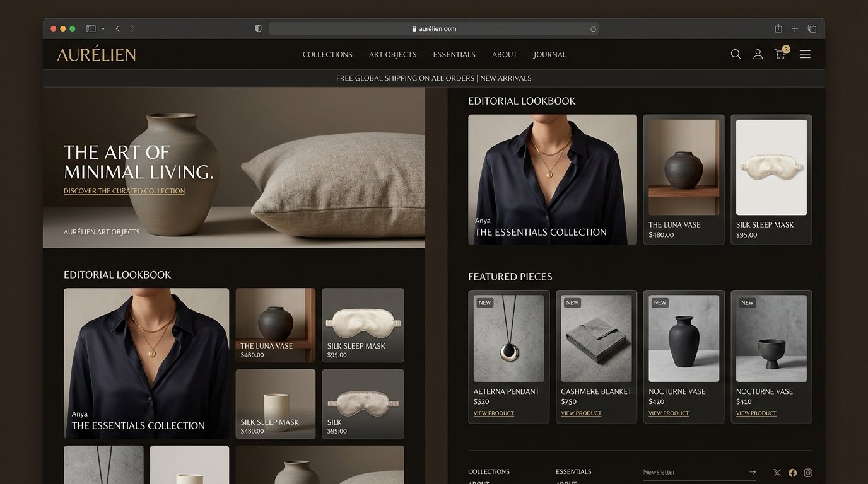Submit newsletter with the arrow icon
Screen dimensions: 868x484
coord(753,472)
